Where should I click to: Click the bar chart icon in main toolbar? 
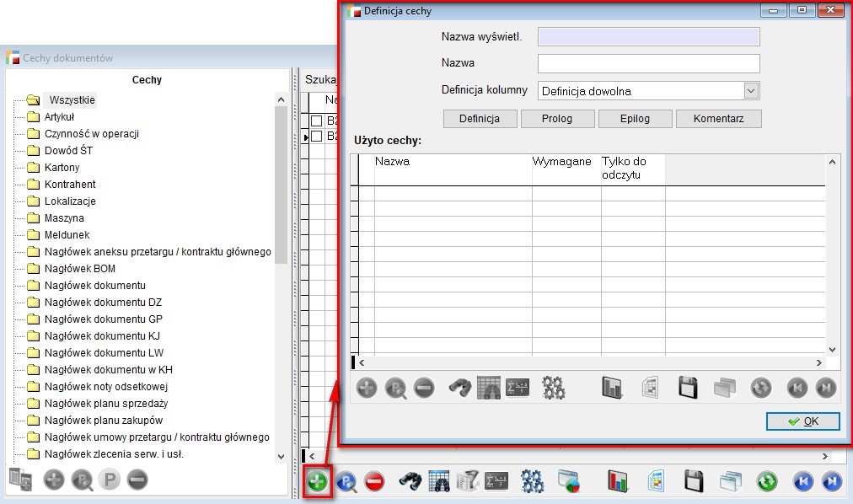tap(619, 481)
